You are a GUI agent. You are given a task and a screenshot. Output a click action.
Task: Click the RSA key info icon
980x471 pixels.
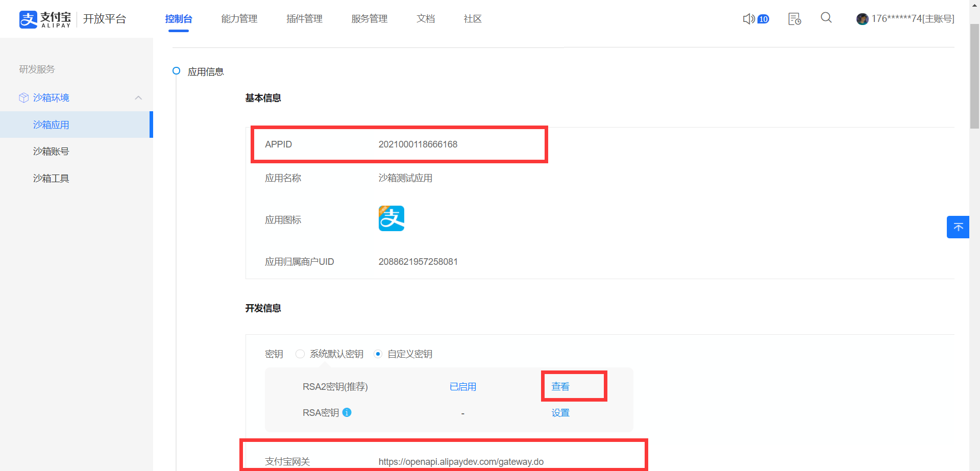[x=347, y=412]
